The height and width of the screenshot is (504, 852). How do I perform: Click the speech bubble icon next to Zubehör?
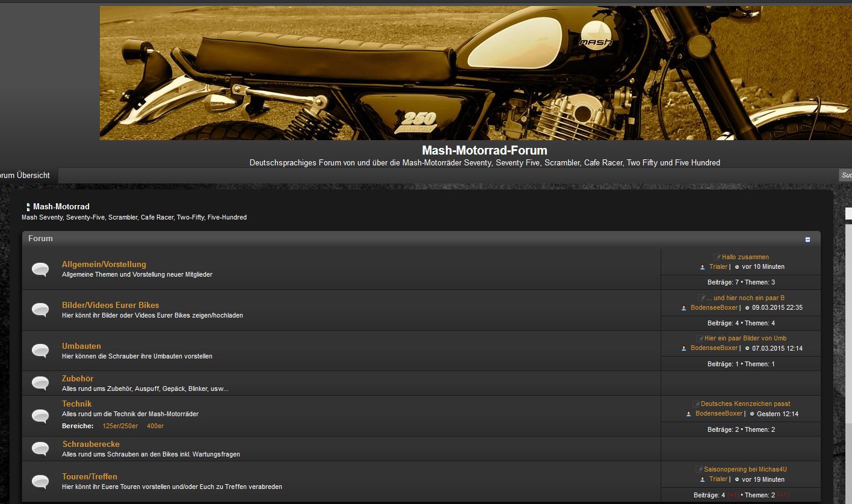pos(40,383)
